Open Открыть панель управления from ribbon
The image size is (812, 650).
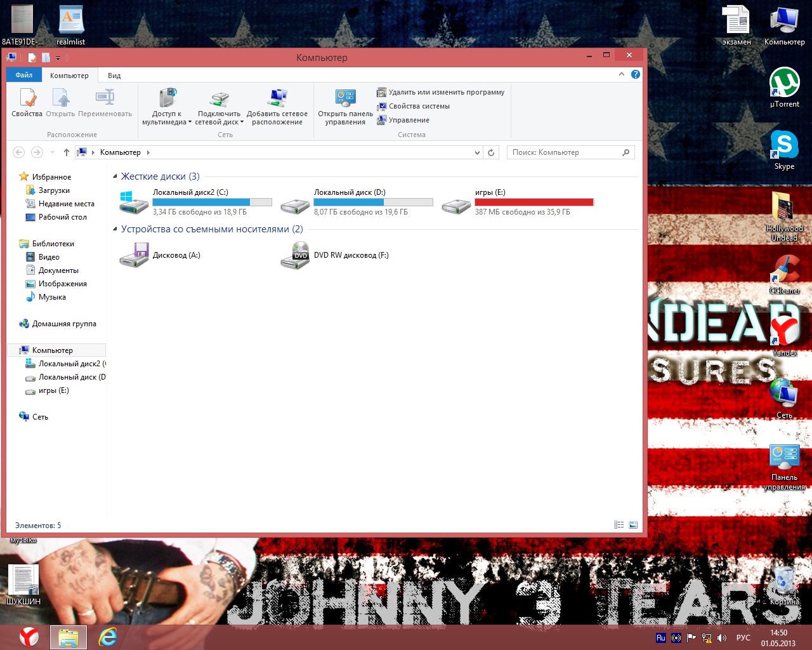click(346, 106)
